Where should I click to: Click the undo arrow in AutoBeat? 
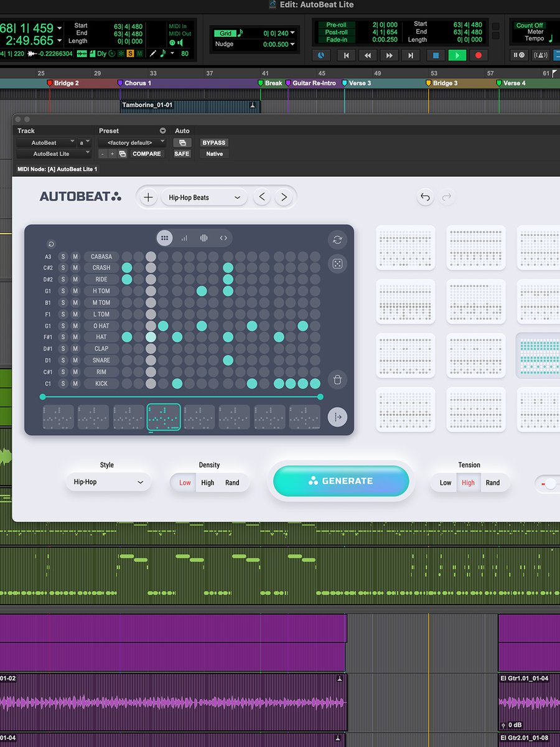click(x=425, y=197)
